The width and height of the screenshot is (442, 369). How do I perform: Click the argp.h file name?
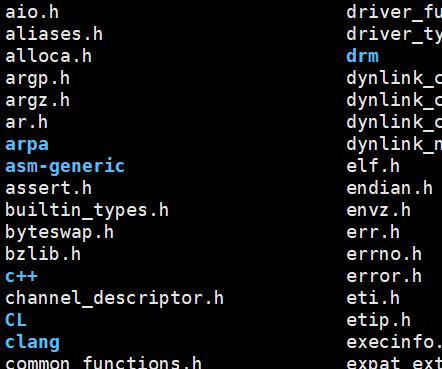(x=37, y=79)
